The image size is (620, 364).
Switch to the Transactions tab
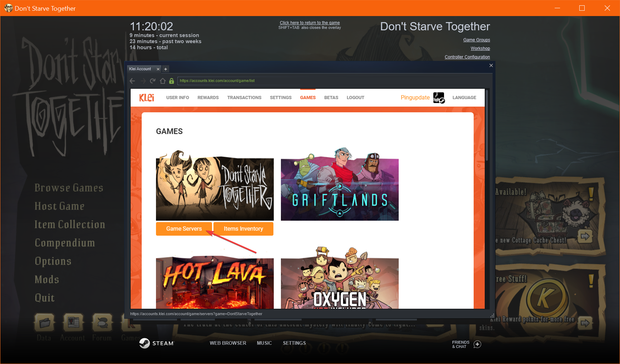[244, 98]
